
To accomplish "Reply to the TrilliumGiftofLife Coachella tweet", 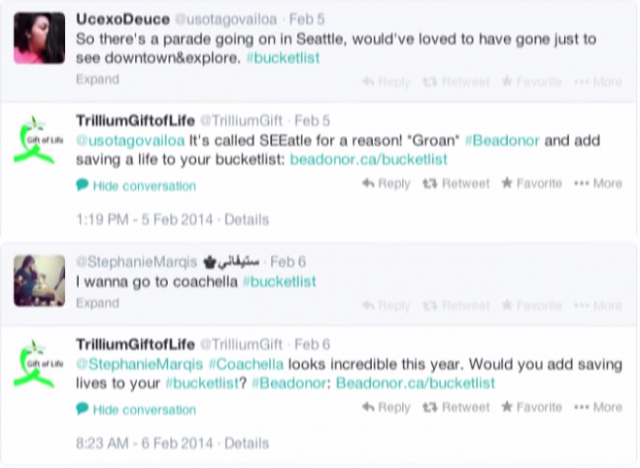I will coord(386,408).
